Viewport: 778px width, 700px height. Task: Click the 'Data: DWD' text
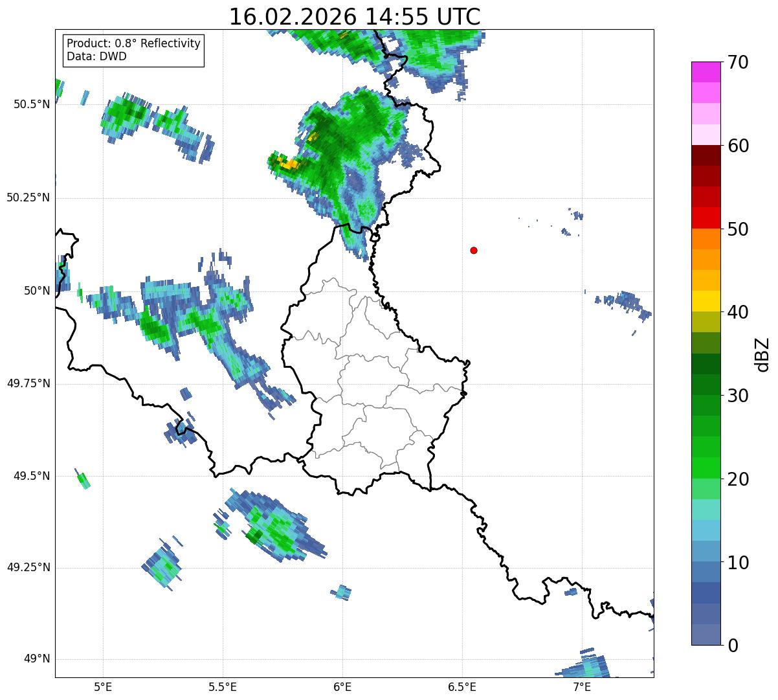point(96,56)
